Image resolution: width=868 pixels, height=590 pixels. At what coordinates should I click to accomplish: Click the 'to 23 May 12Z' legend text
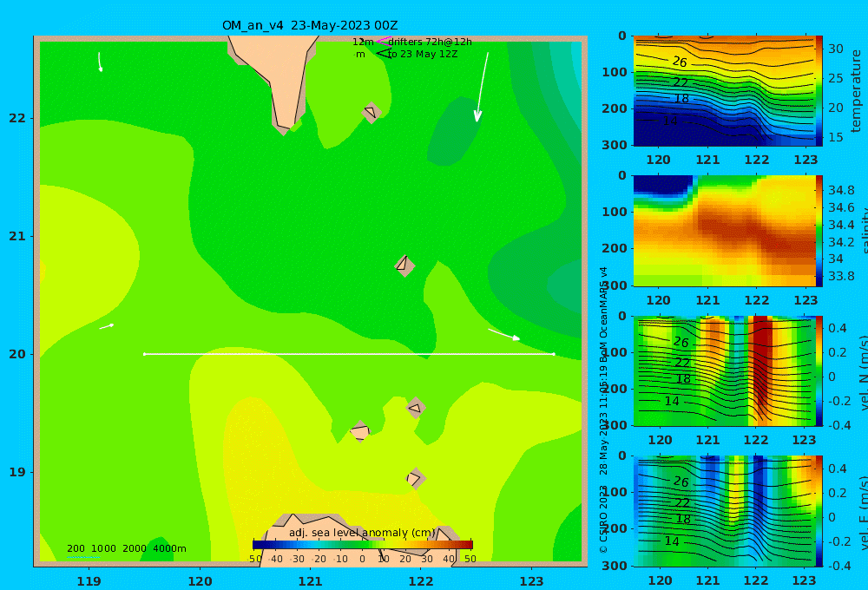click(x=423, y=54)
